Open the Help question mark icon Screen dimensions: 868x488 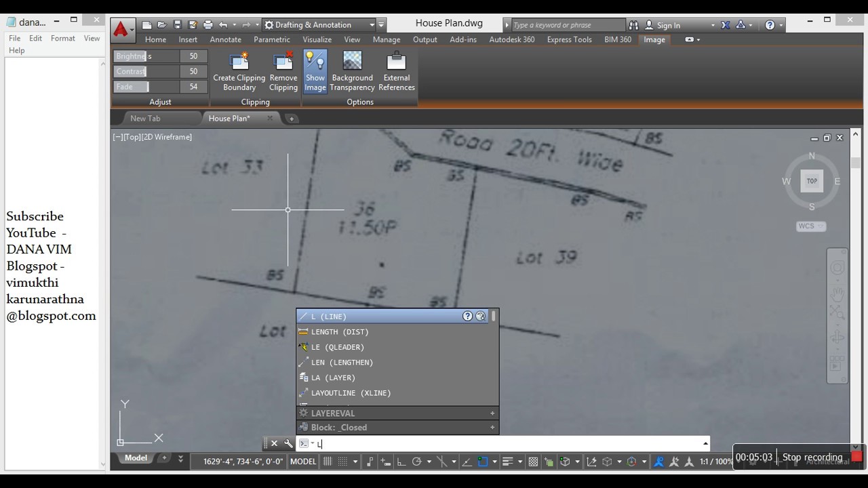click(x=770, y=25)
